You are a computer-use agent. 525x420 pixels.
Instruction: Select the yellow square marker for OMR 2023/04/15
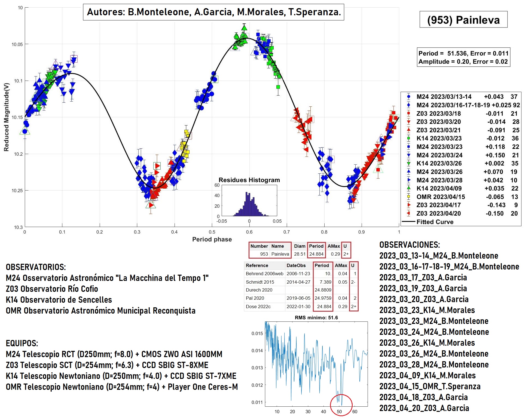[x=408, y=197]
